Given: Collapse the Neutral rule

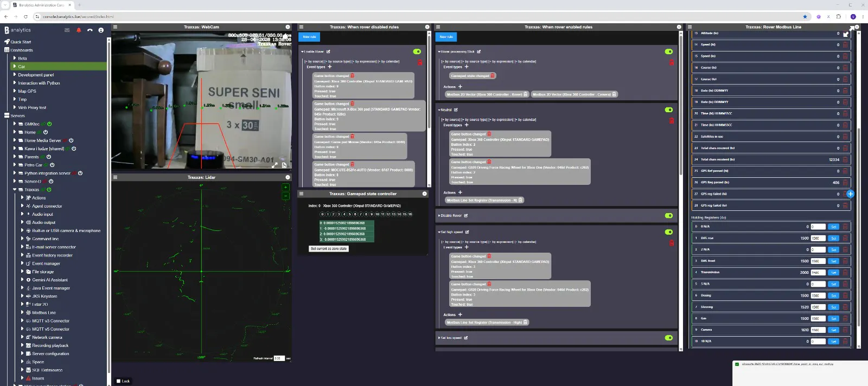Looking at the screenshot, I should (439, 110).
